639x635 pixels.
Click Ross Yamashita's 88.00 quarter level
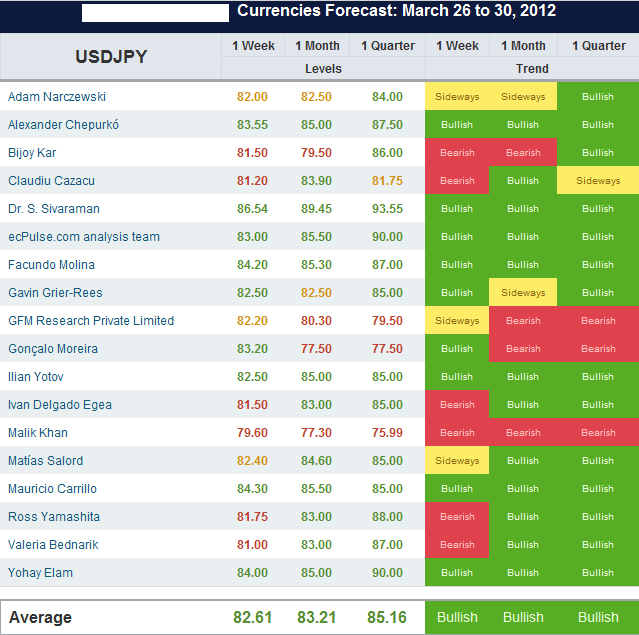coord(387,517)
